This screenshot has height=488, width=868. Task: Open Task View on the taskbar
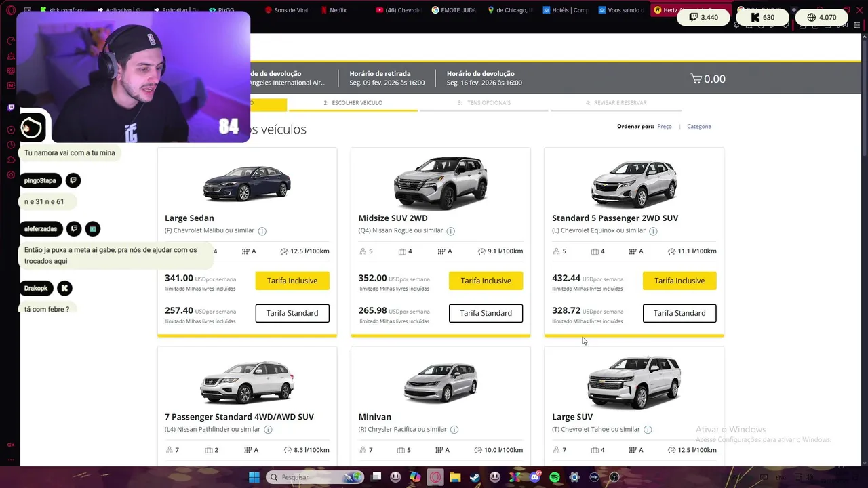(376, 477)
